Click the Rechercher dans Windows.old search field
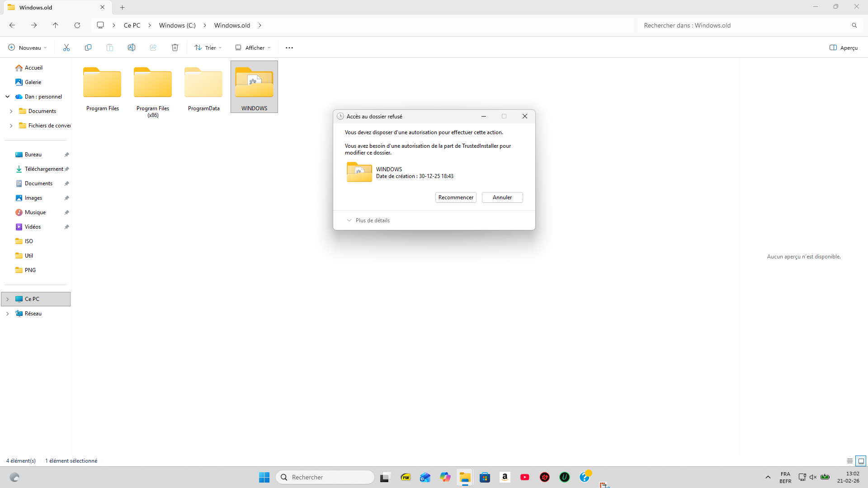This screenshot has width=868, height=488. coord(741,25)
